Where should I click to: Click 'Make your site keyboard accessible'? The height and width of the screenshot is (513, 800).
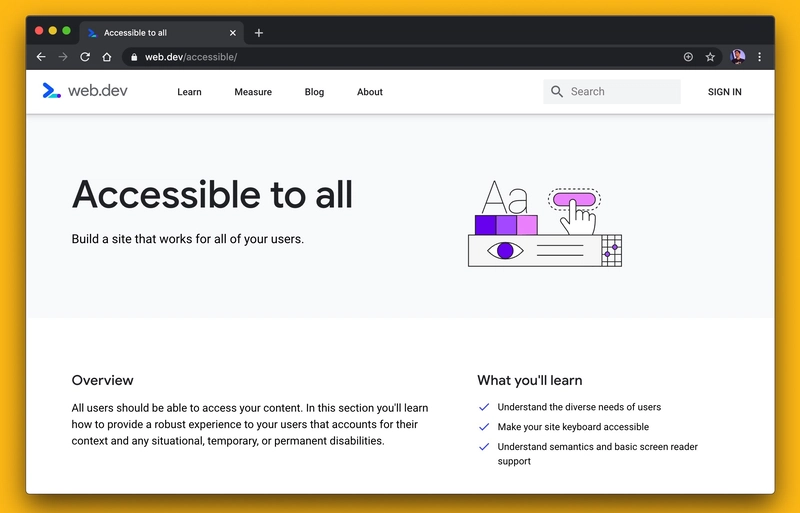tap(573, 427)
